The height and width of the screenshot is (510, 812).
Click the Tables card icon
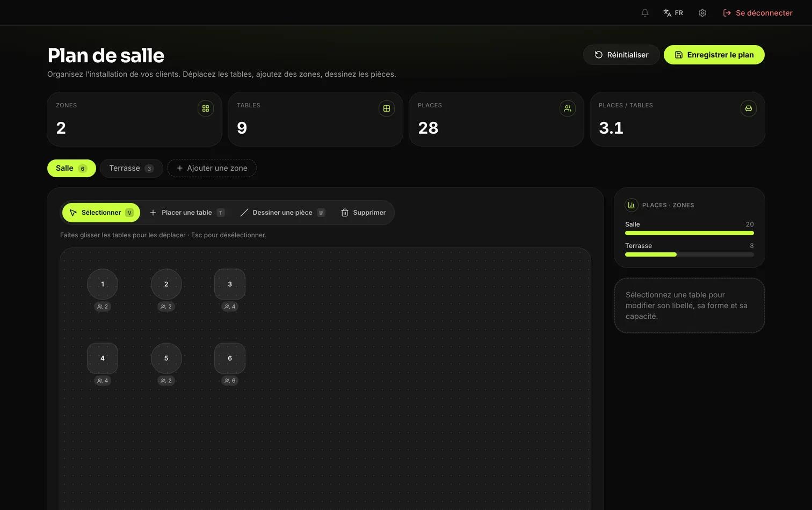[387, 108]
